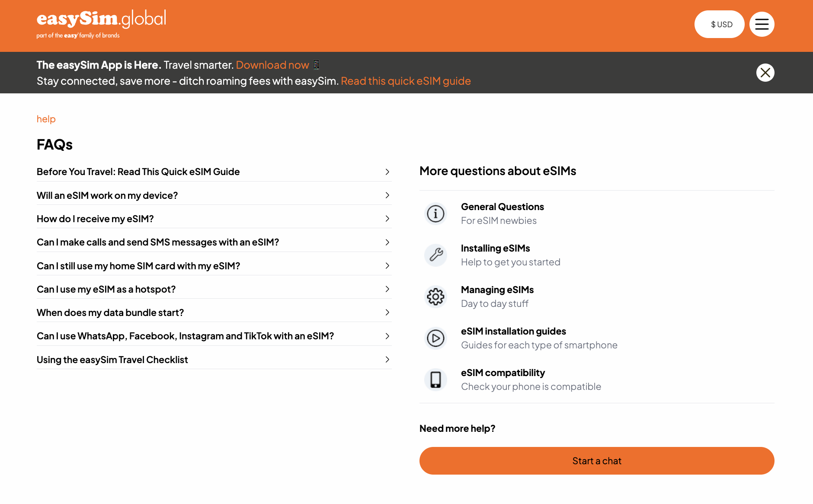Click 'For eSIM newbies' subtitle text
This screenshot has height=504, width=813.
499,220
